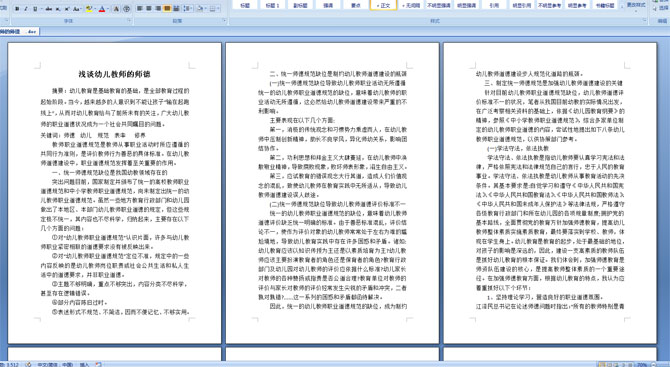670x367 pixels.
Task: Apply subscript formatting
Action: (58, 9)
